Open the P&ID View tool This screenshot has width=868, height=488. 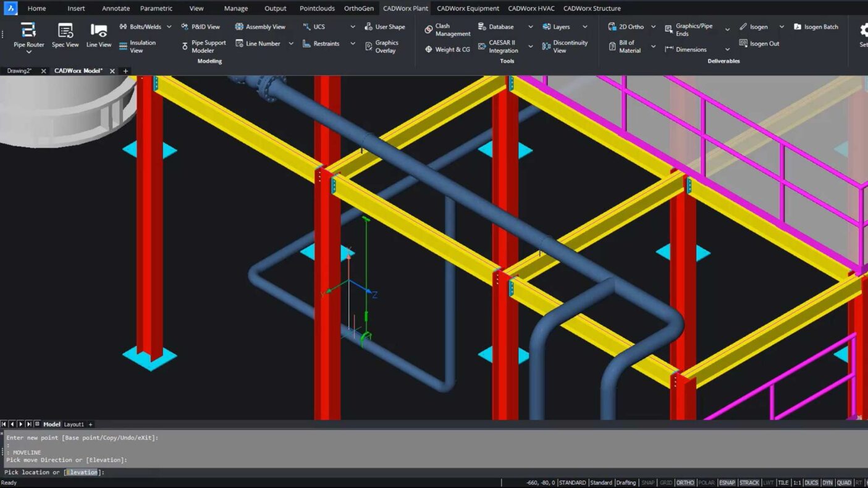click(200, 27)
